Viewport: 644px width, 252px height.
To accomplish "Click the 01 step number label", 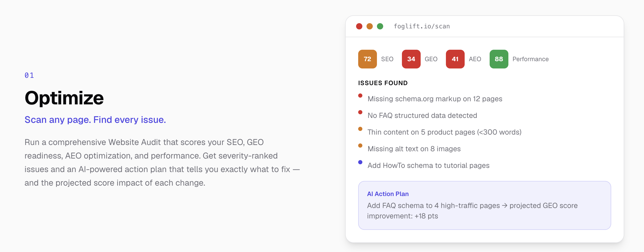I will (x=29, y=75).
